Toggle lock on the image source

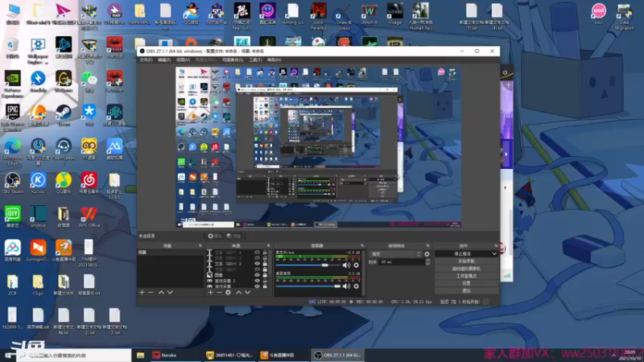(265, 275)
